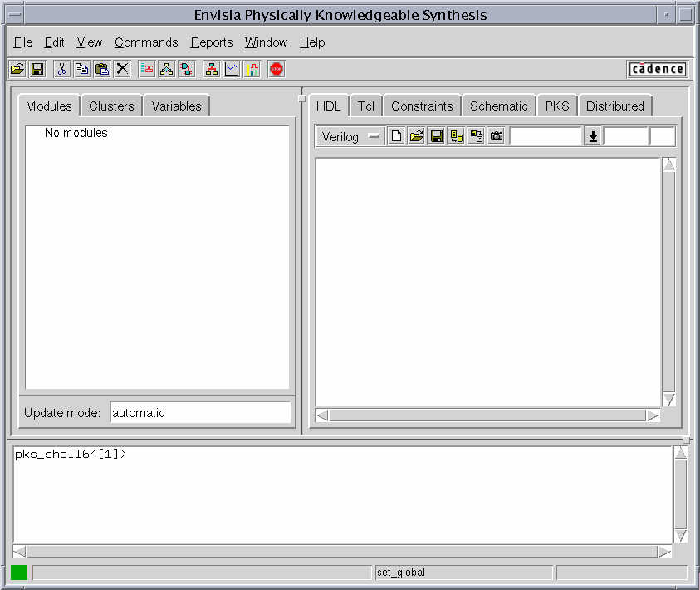Click the paste clipboard icon
Screen dimensions: 700x590
click(102, 70)
